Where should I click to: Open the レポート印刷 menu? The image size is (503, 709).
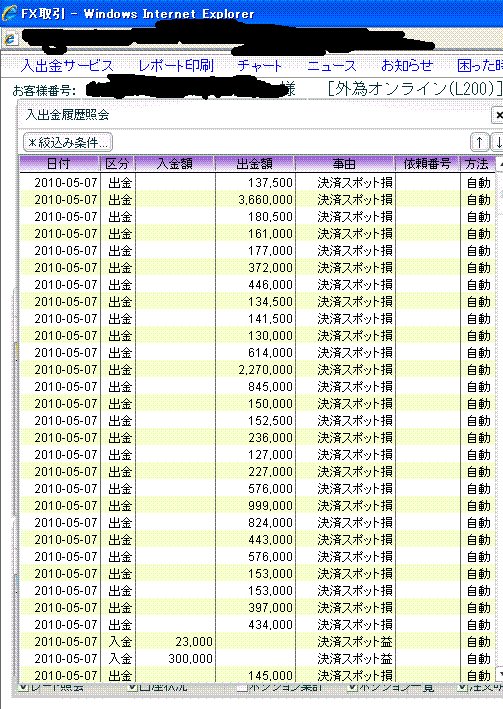click(176, 66)
